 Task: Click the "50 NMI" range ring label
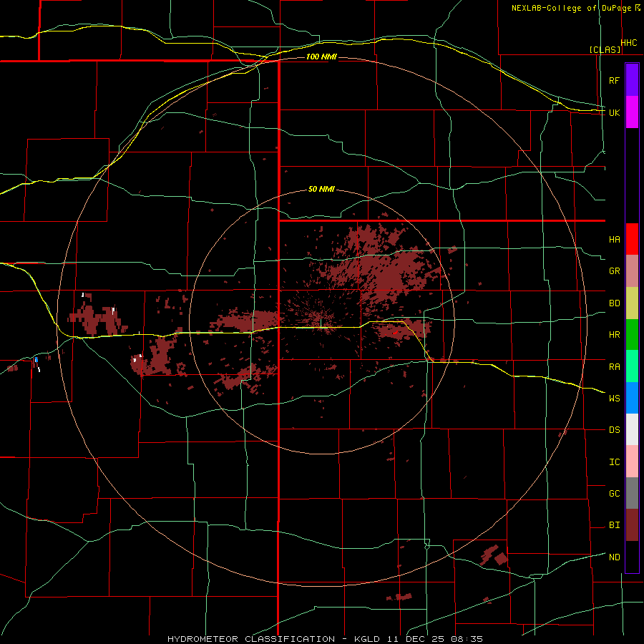pyautogui.click(x=321, y=189)
